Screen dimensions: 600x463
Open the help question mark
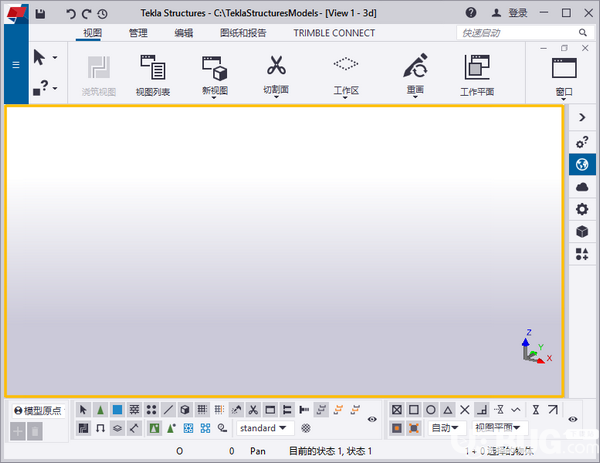[471, 13]
